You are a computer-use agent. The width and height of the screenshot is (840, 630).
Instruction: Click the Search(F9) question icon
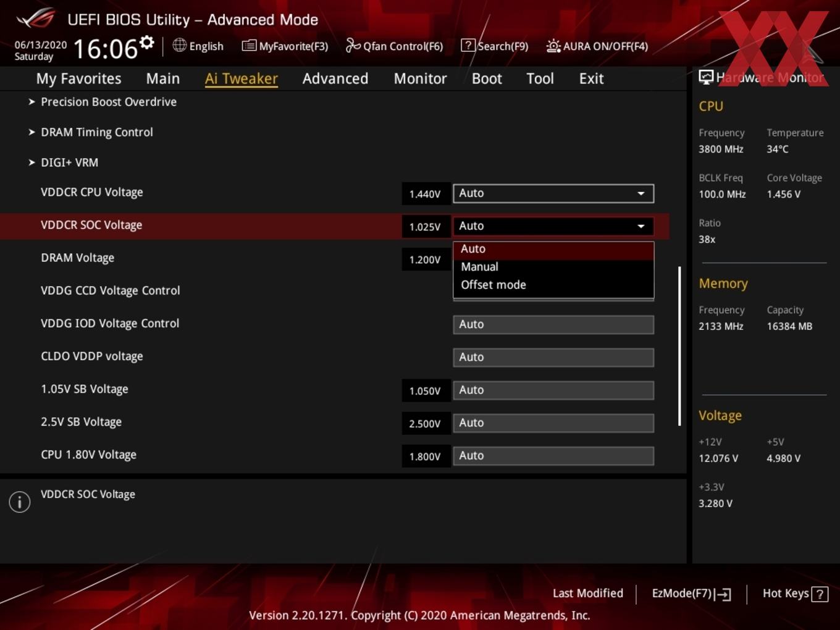pyautogui.click(x=468, y=45)
